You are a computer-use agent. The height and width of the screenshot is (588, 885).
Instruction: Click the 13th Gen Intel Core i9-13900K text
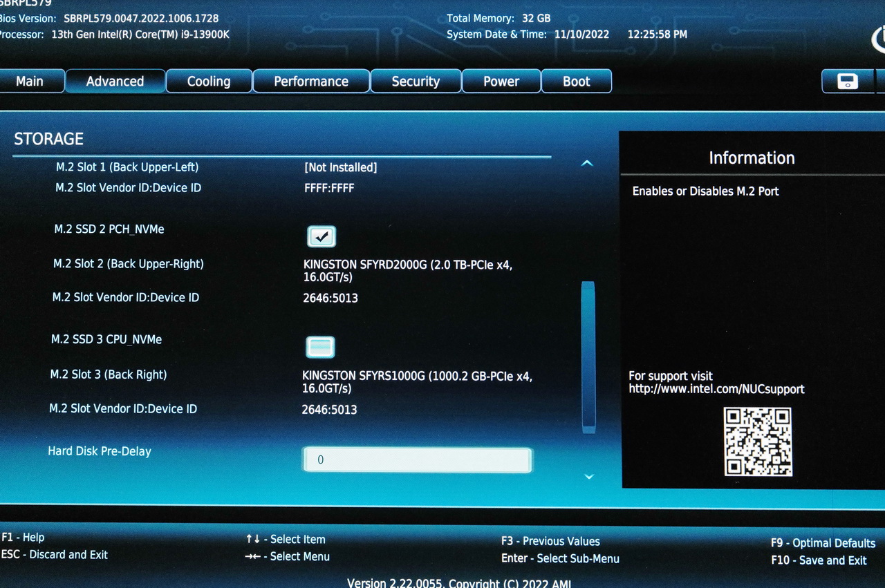tap(140, 34)
